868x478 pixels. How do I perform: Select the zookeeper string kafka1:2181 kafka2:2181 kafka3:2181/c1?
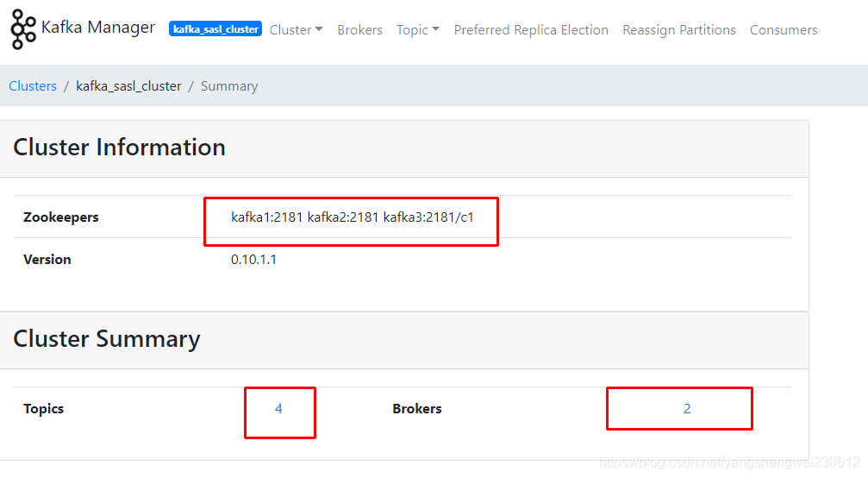click(x=353, y=217)
